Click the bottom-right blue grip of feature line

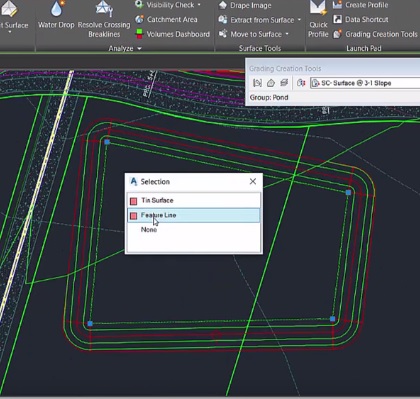click(x=332, y=319)
